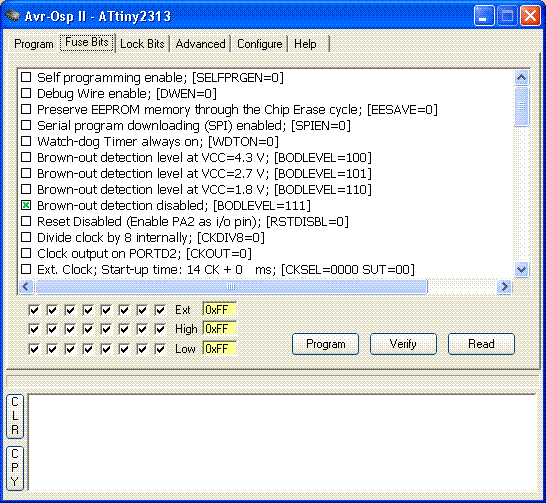Click the fuse list scroll down arrow
Image resolution: width=546 pixels, height=503 pixels.
coord(521,269)
